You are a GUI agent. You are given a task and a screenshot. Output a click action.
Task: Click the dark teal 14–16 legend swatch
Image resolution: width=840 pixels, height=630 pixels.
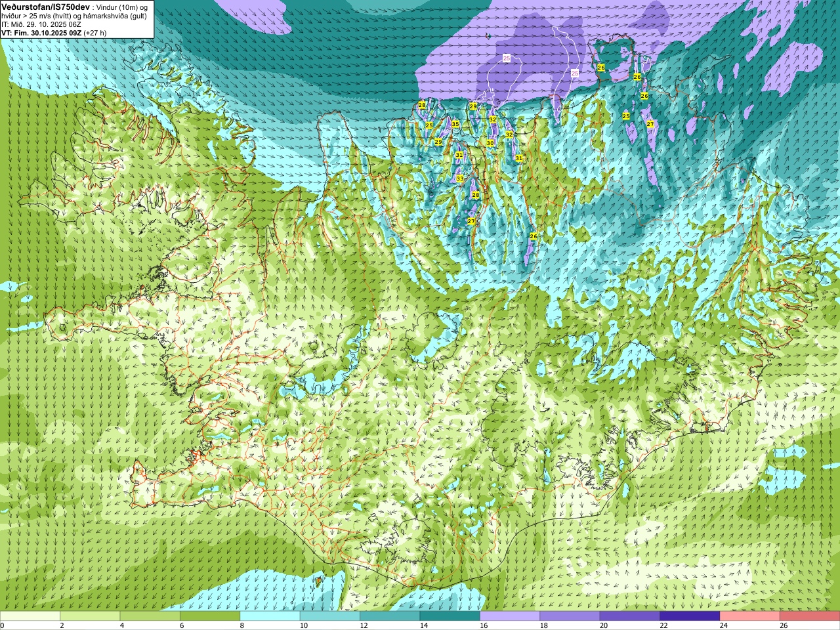click(450, 616)
